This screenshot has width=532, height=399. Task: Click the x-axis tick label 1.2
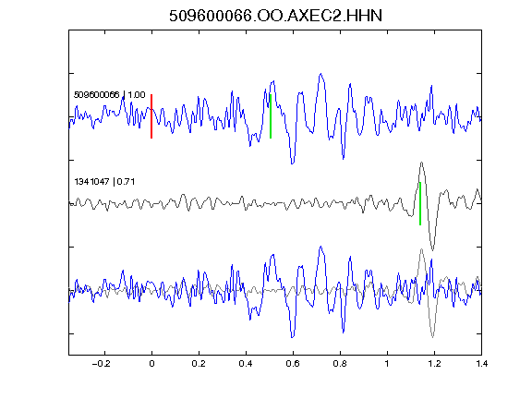point(434,364)
